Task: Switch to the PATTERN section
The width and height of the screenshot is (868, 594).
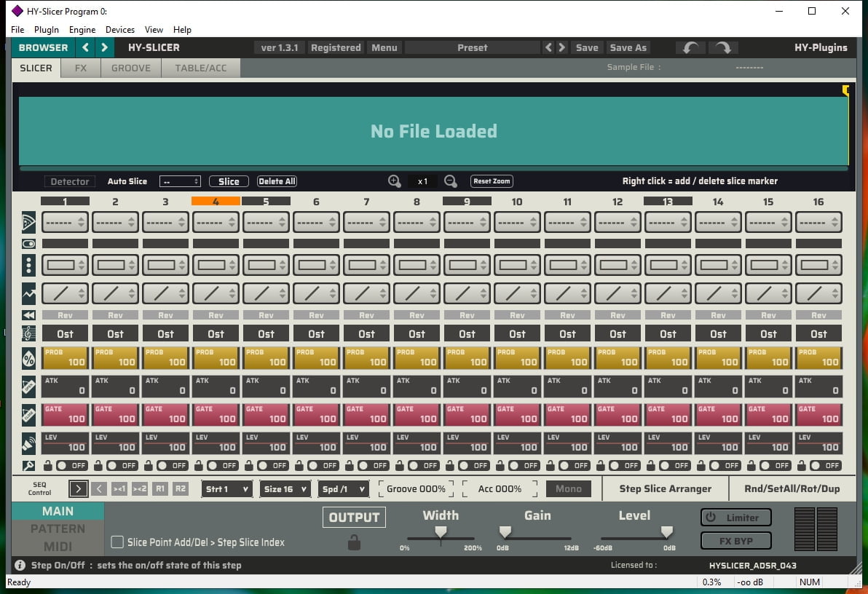Action: click(x=58, y=528)
